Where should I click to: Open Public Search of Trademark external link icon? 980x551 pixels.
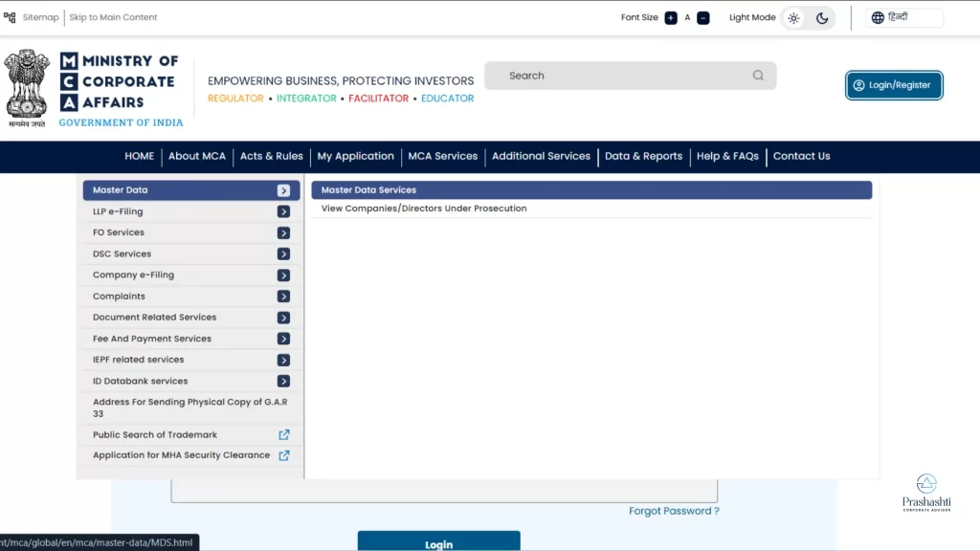point(283,435)
